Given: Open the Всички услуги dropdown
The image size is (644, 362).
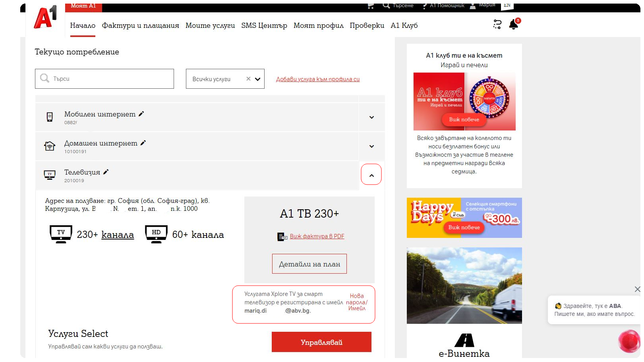Looking at the screenshot, I should coord(257,79).
